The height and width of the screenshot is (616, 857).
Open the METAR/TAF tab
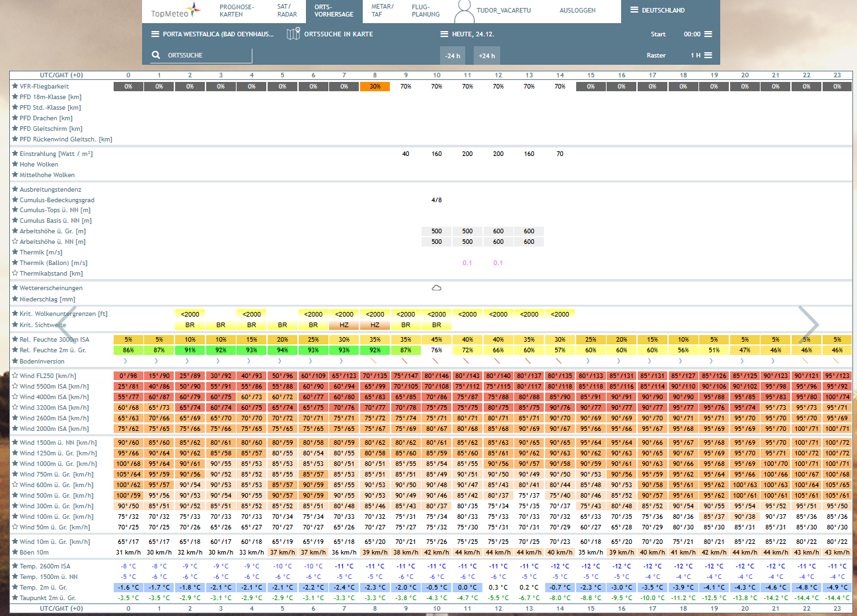point(382,11)
